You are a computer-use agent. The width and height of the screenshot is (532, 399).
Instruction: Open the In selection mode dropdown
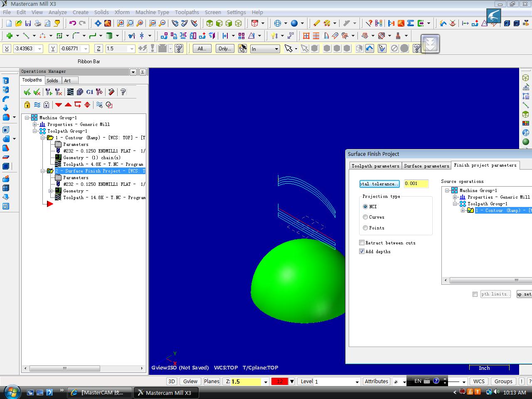point(276,49)
